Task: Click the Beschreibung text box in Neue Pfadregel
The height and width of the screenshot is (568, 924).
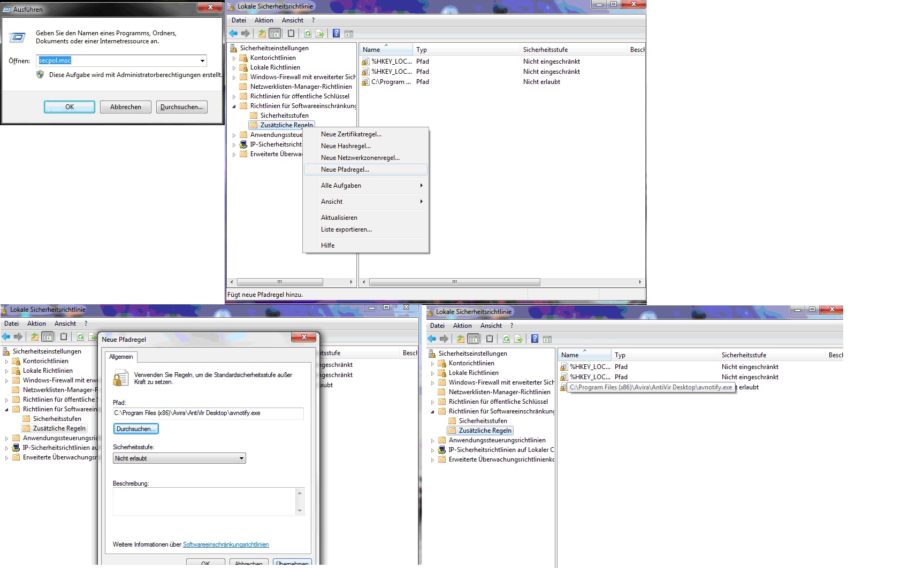Action: pos(204,502)
